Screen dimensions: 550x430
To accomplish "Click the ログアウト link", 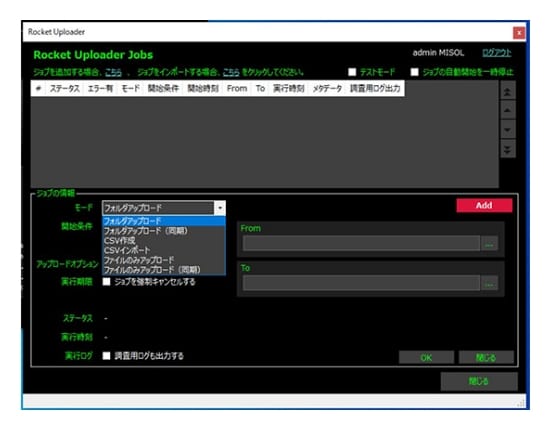I will pos(497,53).
